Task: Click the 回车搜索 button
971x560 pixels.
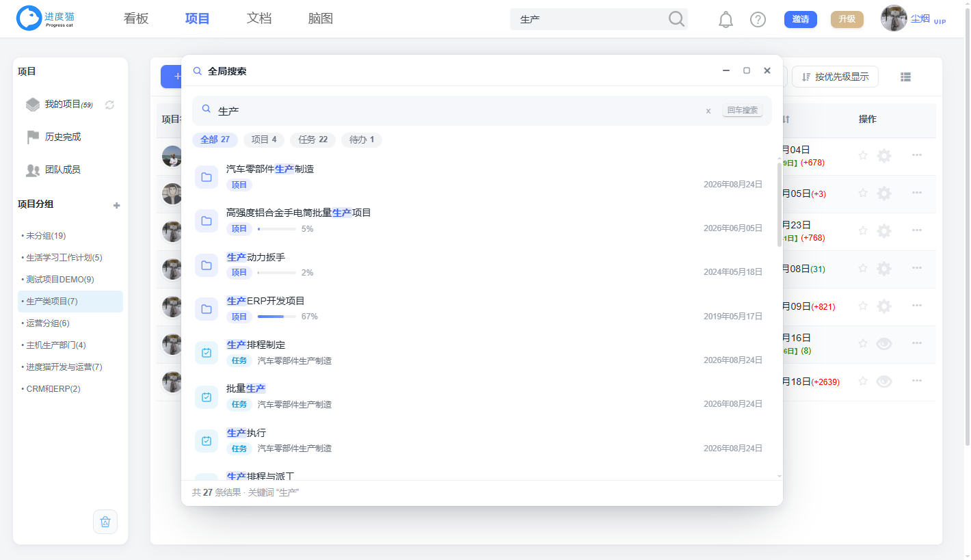Action: 743,110
